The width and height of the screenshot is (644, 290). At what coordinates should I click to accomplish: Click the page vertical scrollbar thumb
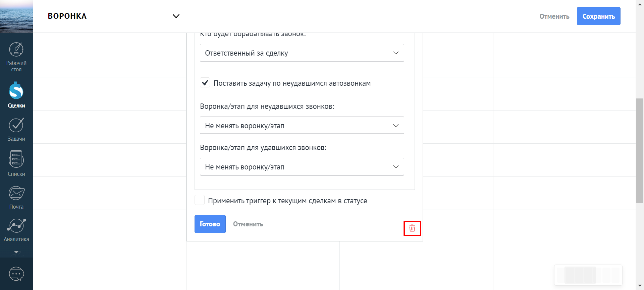(640, 151)
